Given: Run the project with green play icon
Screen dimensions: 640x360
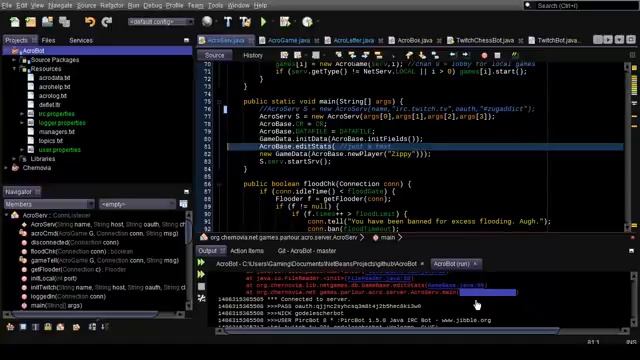Looking at the screenshot, I should pyautogui.click(x=263, y=22).
